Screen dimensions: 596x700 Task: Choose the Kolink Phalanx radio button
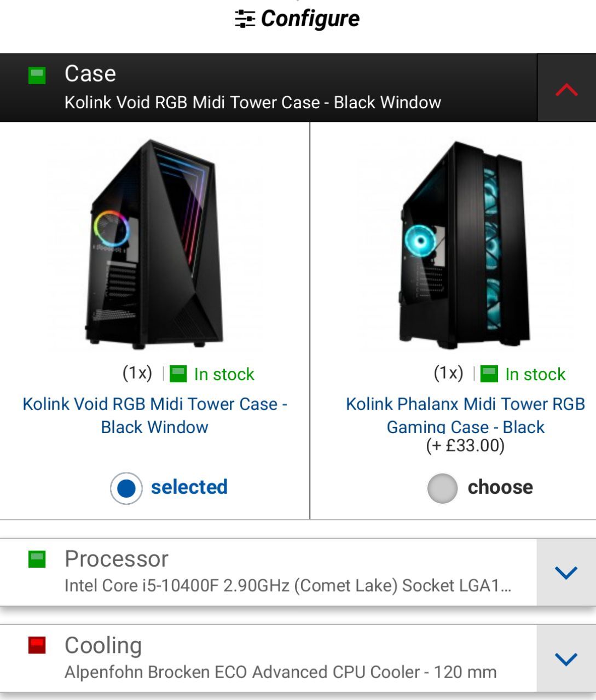442,488
